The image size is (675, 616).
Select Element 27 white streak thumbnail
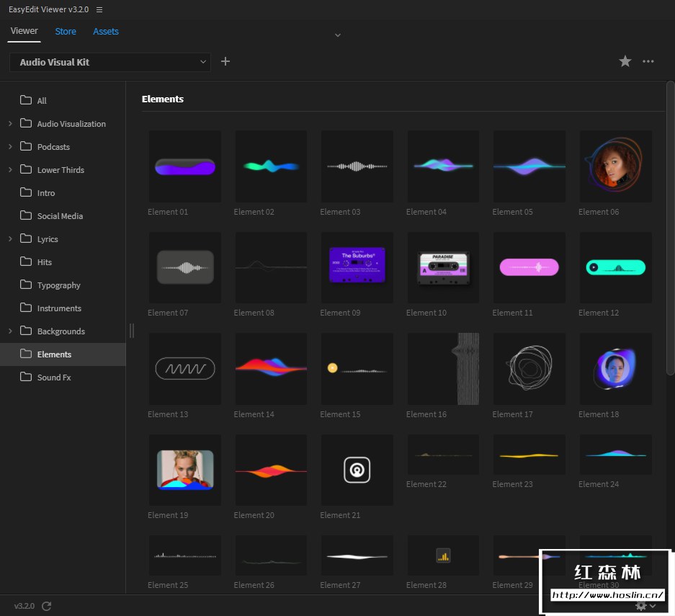pos(357,555)
